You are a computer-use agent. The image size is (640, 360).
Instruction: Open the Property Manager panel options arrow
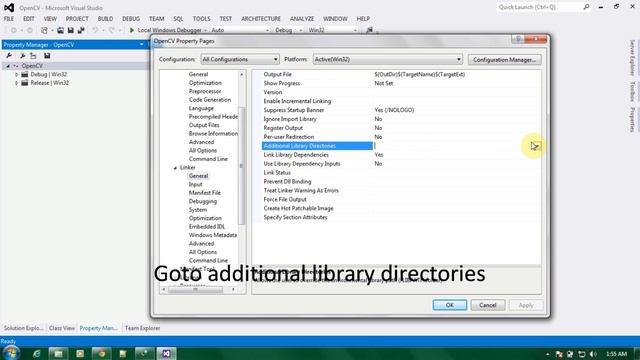[142, 44]
